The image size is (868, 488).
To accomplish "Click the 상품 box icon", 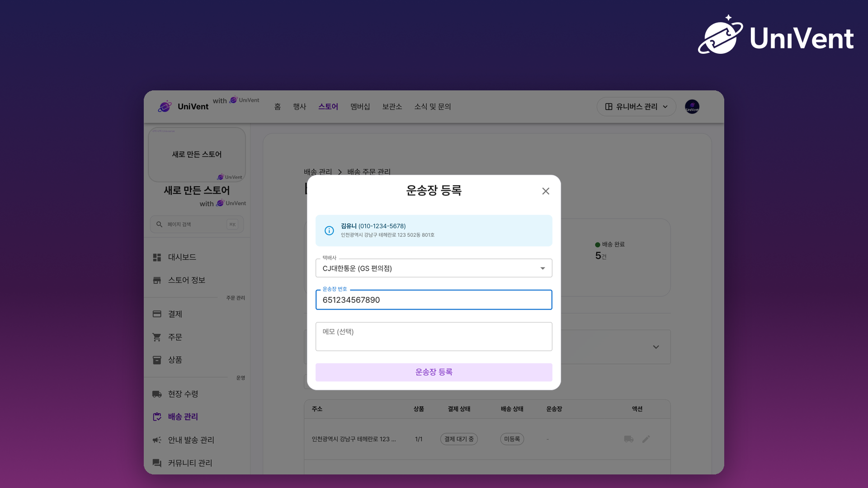I will coord(157,360).
